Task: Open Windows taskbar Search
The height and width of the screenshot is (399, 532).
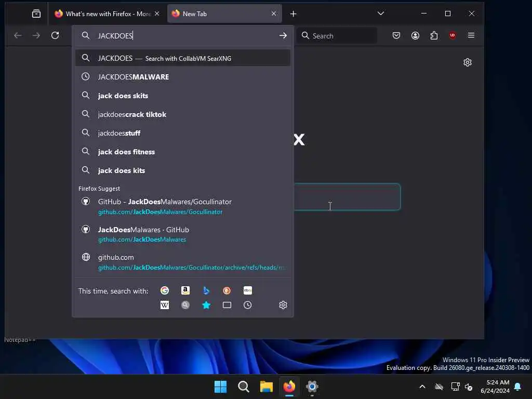Action: tap(243, 387)
